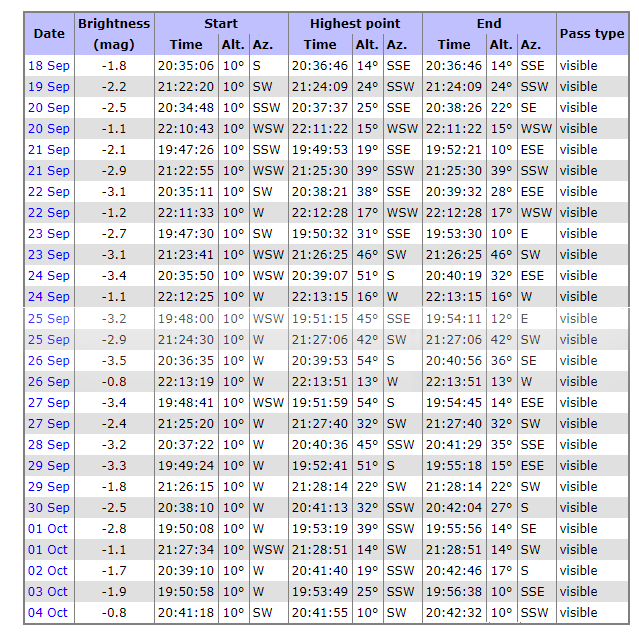Follow 29 Sep link starting at 21:26:15
The image size is (639, 636).
(x=48, y=486)
